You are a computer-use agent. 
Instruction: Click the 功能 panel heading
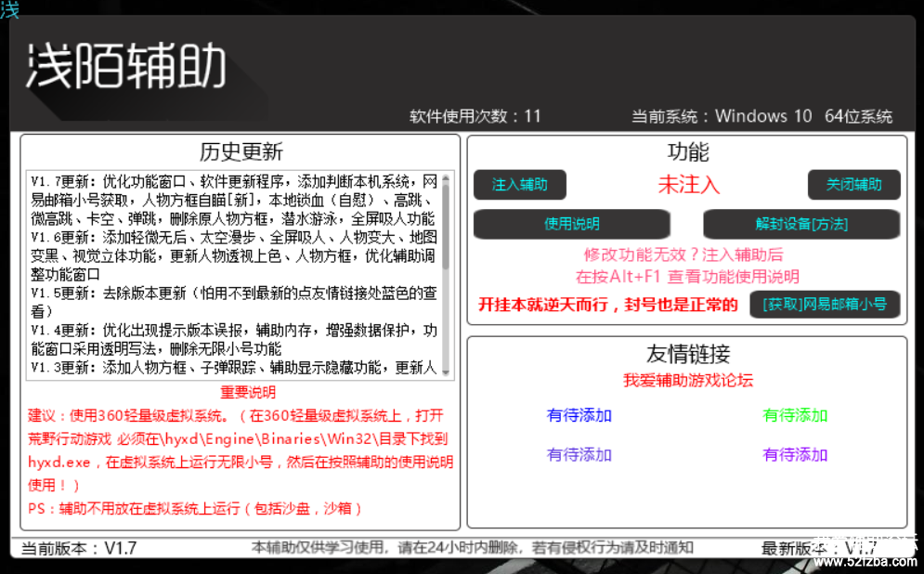coord(688,152)
